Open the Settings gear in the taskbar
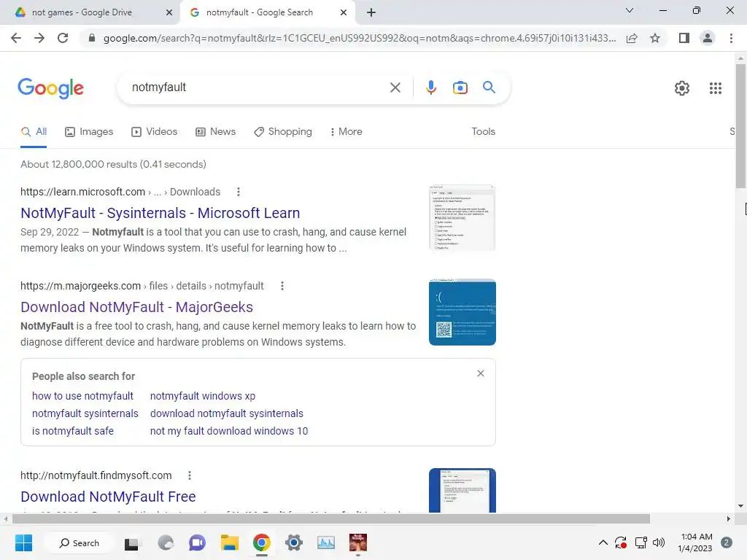747x560 pixels. 294,542
